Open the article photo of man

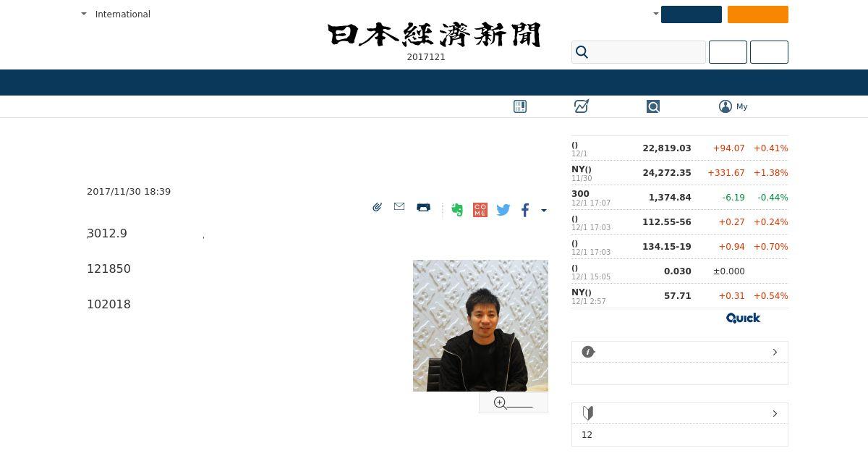tap(480, 326)
